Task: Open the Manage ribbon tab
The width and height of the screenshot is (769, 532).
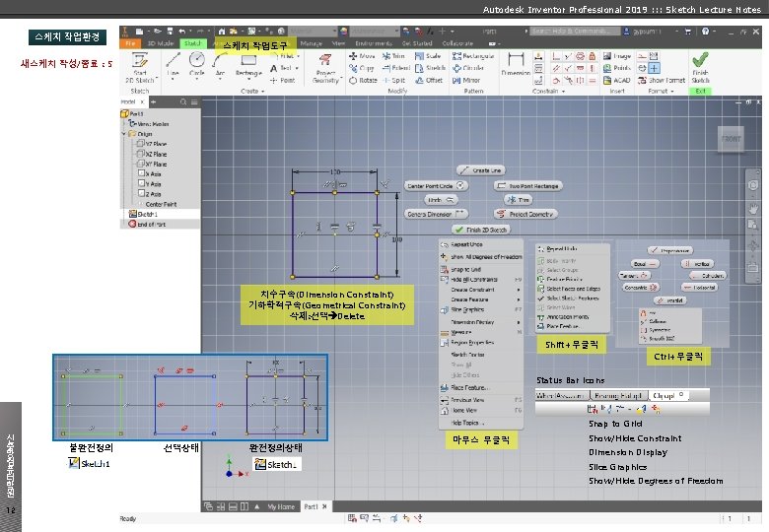Action: coord(311,43)
